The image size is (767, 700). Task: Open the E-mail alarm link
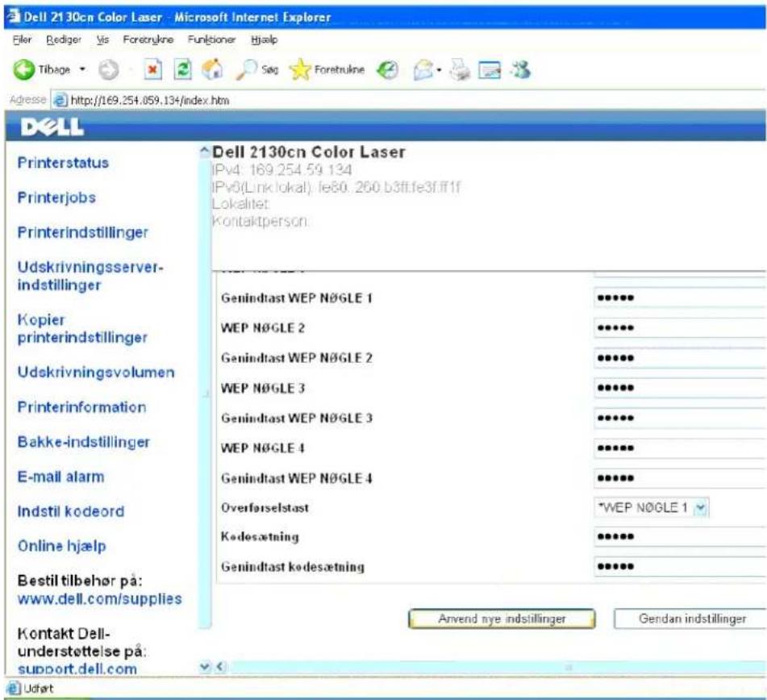pyautogui.click(x=60, y=477)
